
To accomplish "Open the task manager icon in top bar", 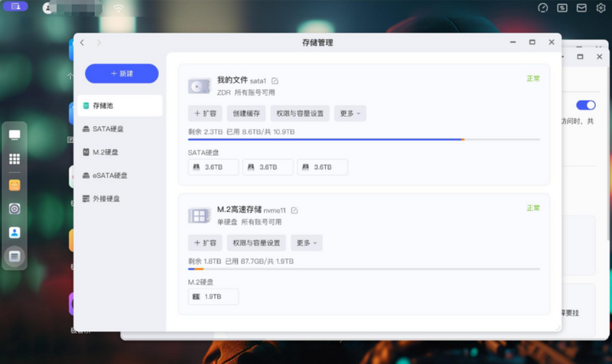I will tap(562, 8).
